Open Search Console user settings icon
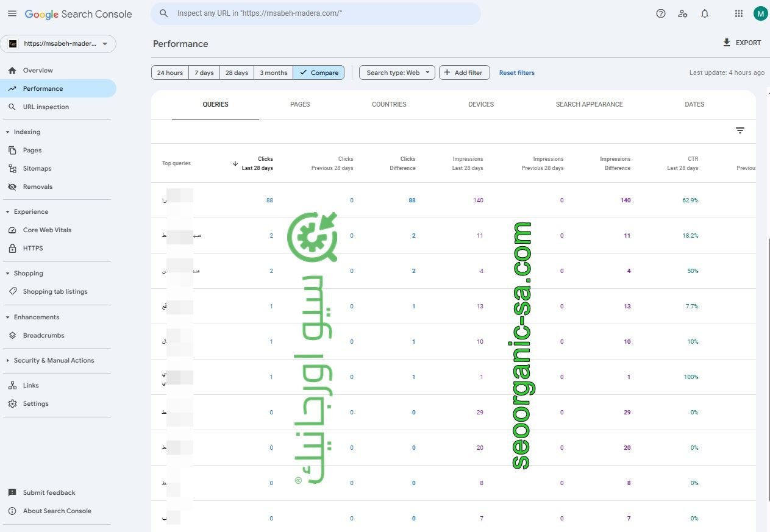 click(683, 13)
